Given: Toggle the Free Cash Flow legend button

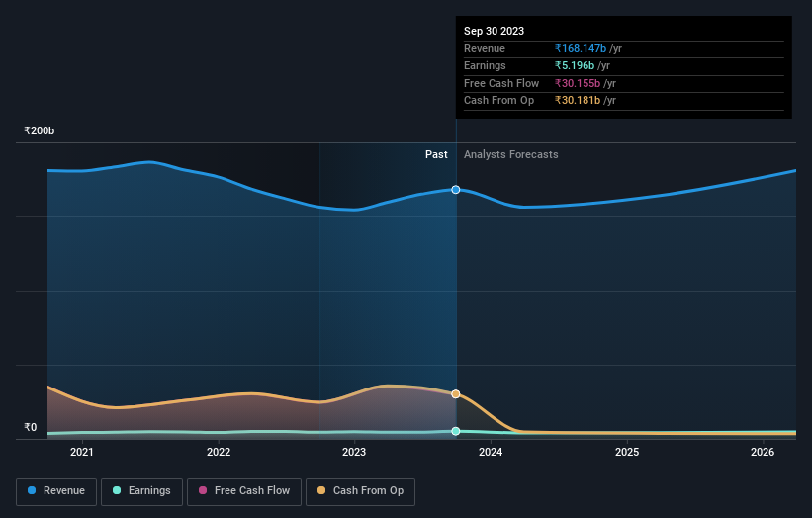Looking at the screenshot, I should tap(244, 491).
